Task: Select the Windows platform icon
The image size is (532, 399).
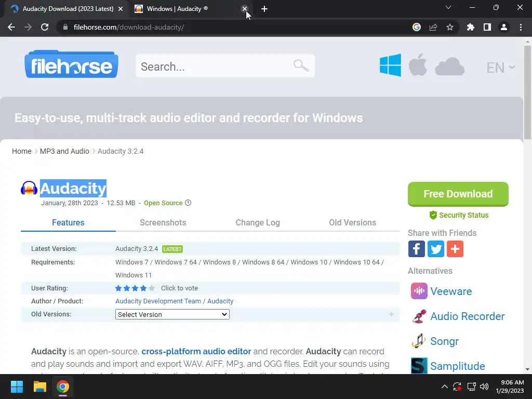Action: [x=390, y=65]
